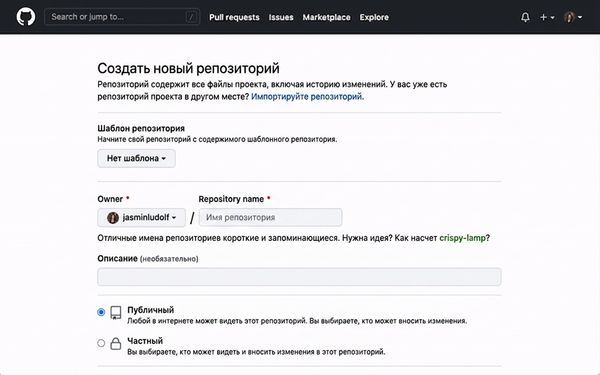Click the Описание label text
600x375 pixels.
(x=117, y=258)
